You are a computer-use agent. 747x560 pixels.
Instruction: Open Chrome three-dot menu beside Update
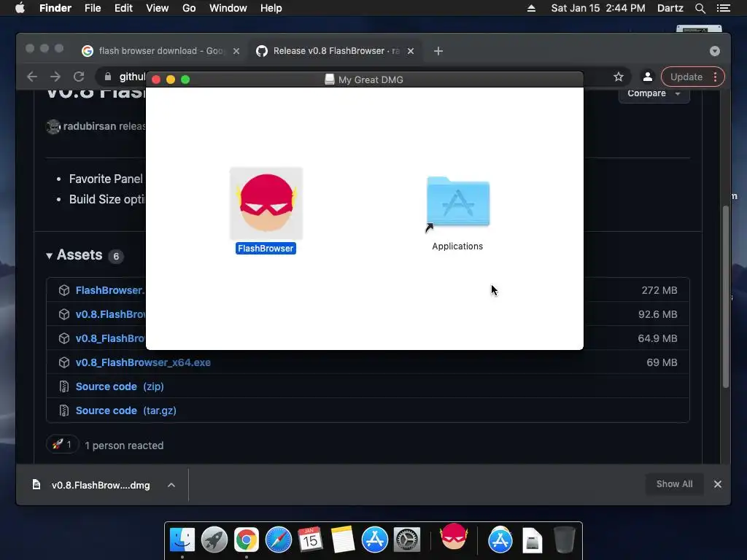click(x=715, y=77)
